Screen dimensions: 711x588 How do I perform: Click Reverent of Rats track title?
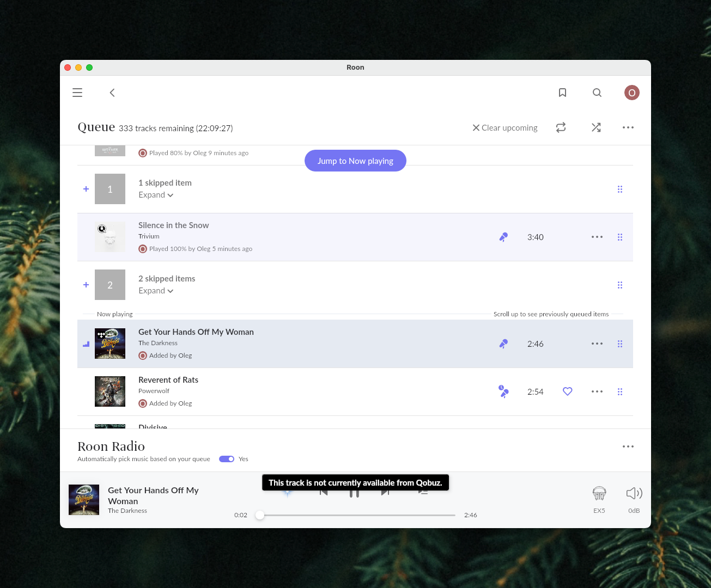pyautogui.click(x=168, y=380)
